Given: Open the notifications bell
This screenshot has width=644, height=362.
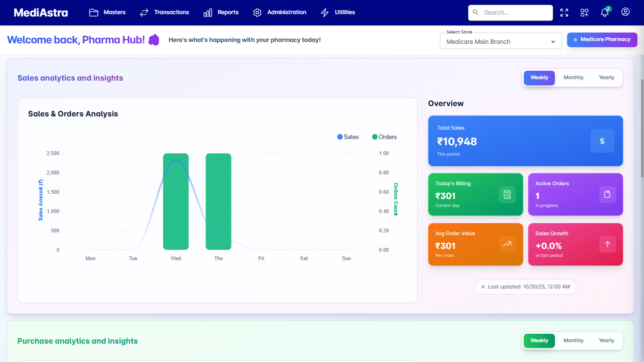Looking at the screenshot, I should (604, 13).
